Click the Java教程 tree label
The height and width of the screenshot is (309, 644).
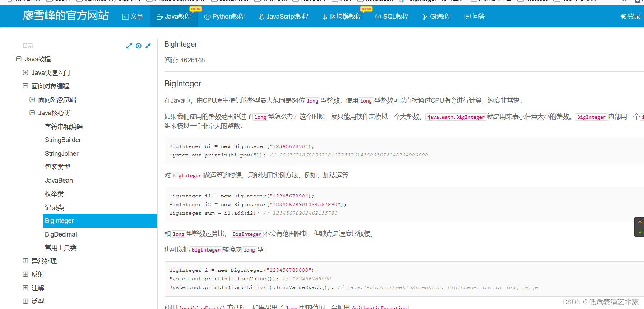(x=38, y=59)
